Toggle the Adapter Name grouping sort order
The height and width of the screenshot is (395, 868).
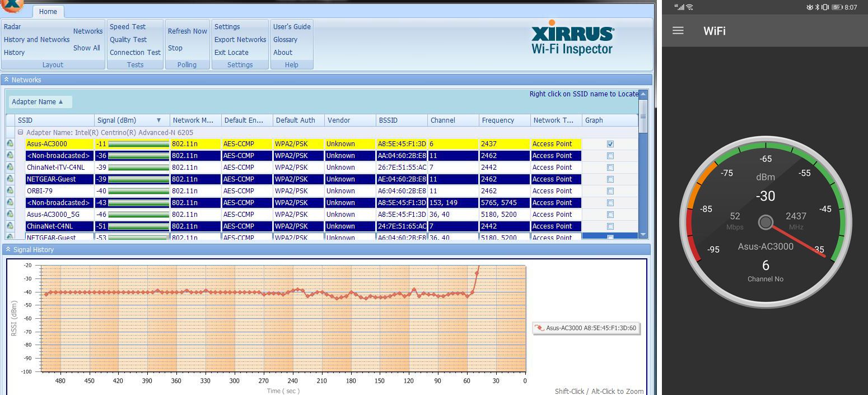tap(40, 102)
